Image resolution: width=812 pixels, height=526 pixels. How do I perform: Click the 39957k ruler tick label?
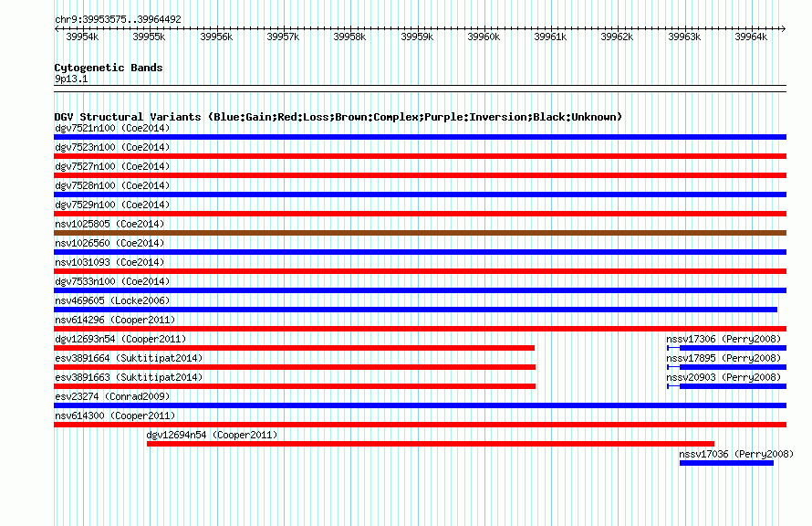(283, 37)
